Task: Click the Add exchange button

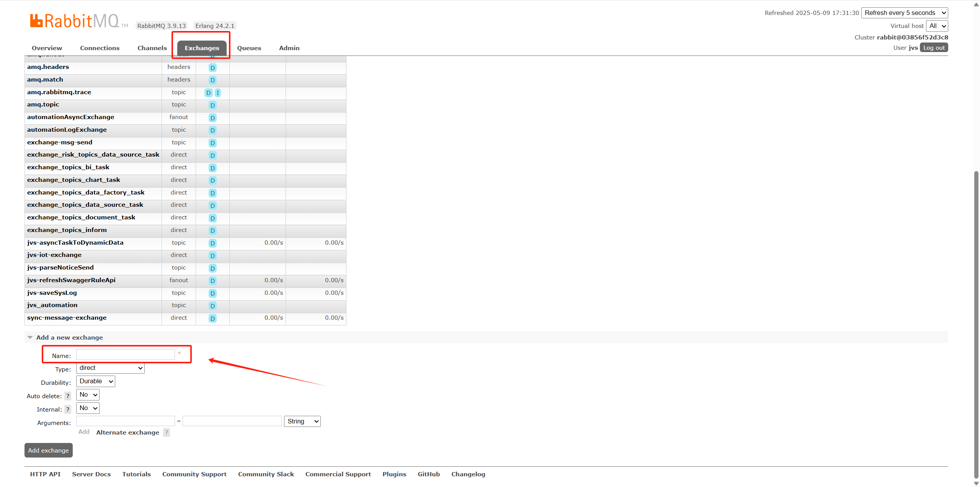Action: [x=48, y=451]
